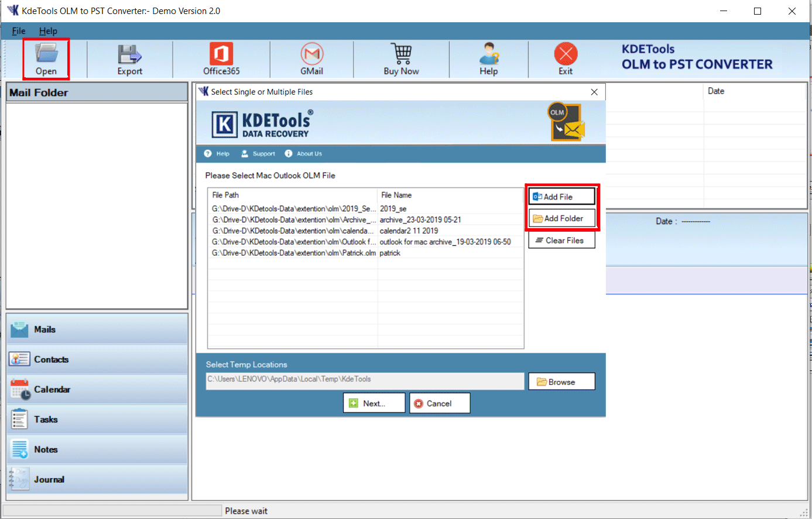Switch to the Contacts panel
Viewport: 812px width, 519px height.
(97, 359)
